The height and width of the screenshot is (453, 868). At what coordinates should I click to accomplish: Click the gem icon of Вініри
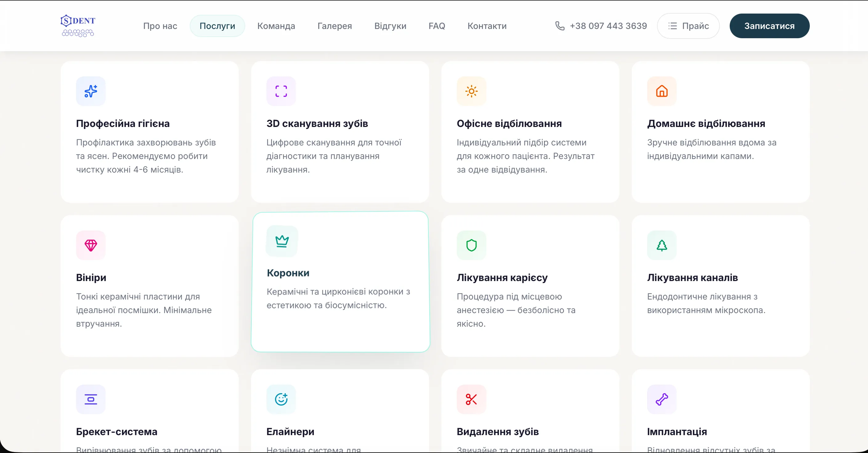tap(91, 245)
